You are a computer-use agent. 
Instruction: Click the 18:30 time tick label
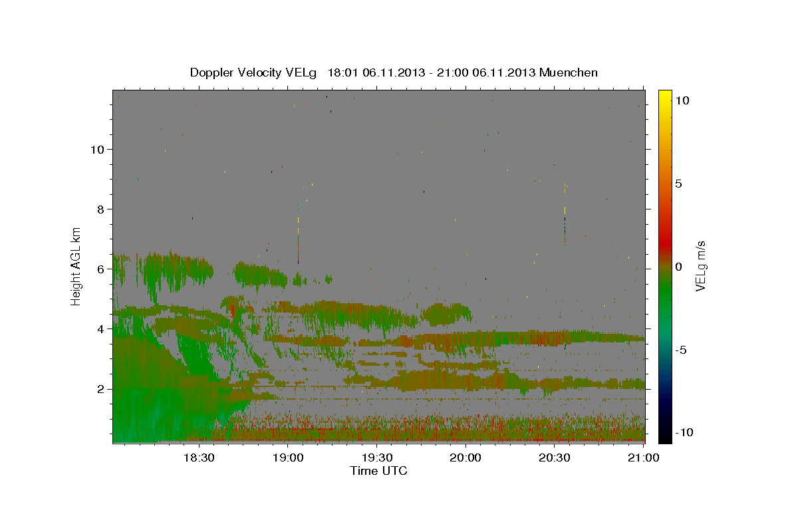[199, 458]
